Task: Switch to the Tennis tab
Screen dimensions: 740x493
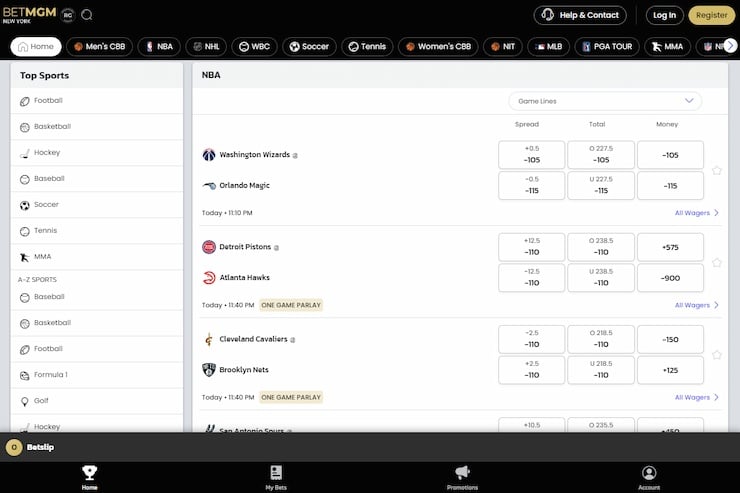Action: point(367,47)
